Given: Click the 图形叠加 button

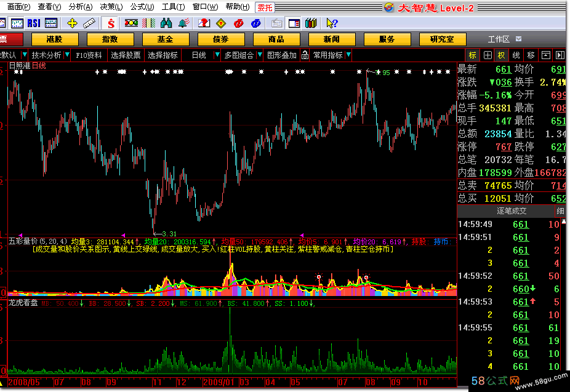Looking at the screenshot, I should point(282,55).
